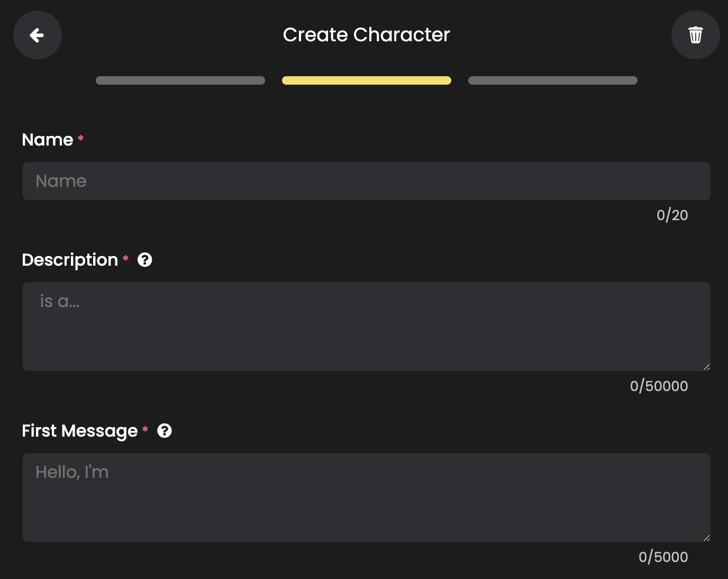Grab the Description text area resize handle
This screenshot has width=728, height=579.
coord(706,367)
